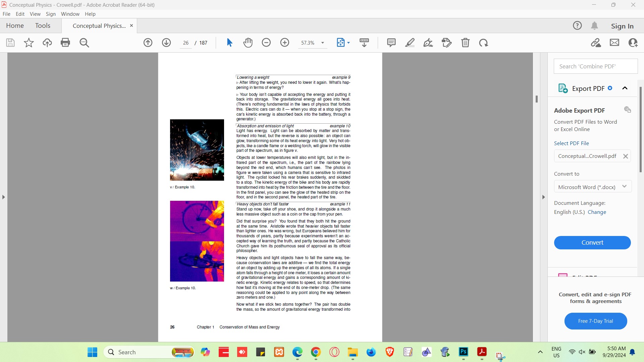This screenshot has height=362, width=644.
Task: Add a sticky note comment
Action: [391, 43]
